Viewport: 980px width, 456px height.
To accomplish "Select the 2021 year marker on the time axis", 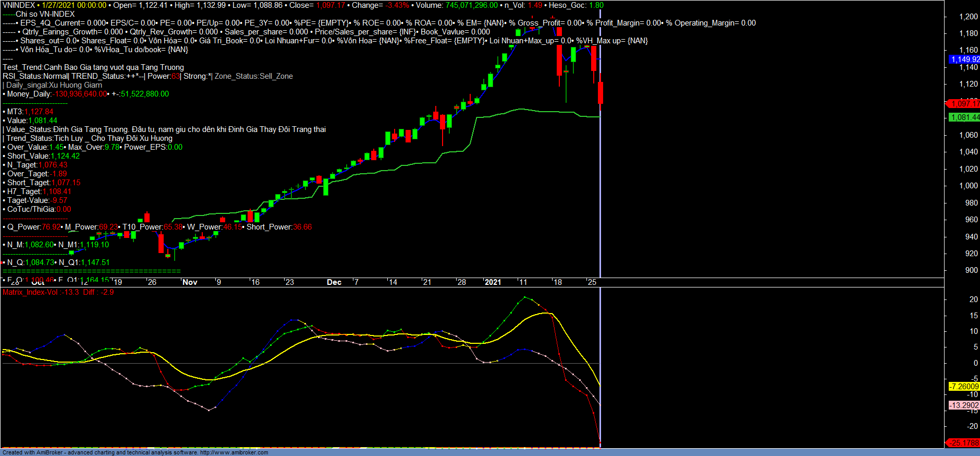I will pyautogui.click(x=493, y=282).
